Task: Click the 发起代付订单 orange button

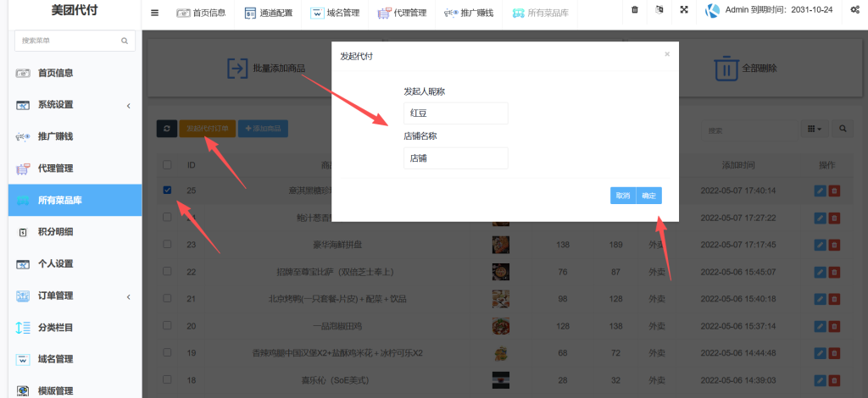Action: [208, 128]
